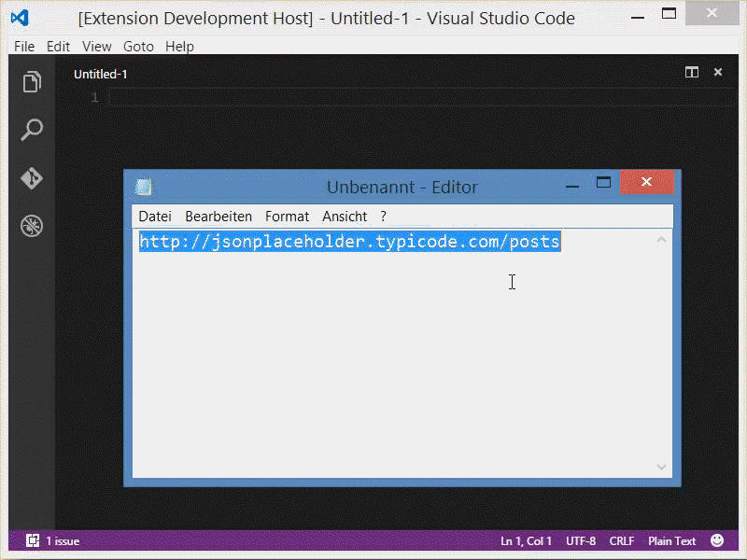The image size is (747, 560).
Task: Open Notepad Ansicht menu
Action: (x=345, y=217)
